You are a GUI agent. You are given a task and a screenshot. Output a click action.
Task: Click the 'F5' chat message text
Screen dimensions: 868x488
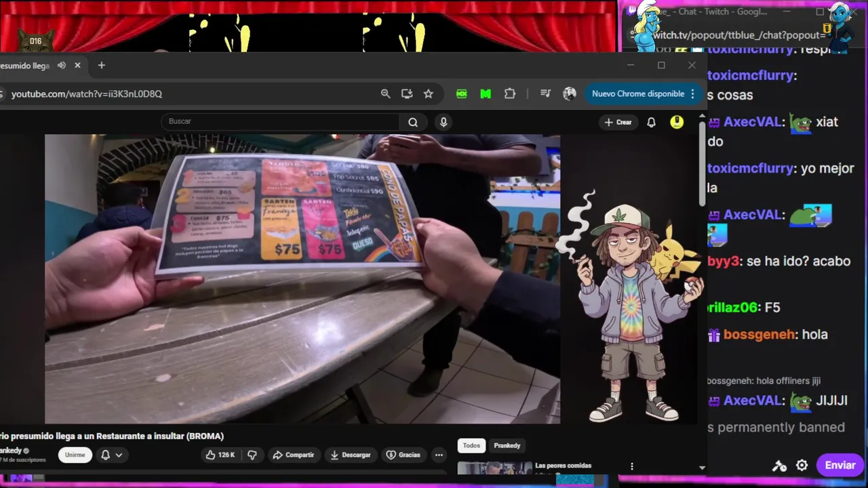click(x=772, y=308)
